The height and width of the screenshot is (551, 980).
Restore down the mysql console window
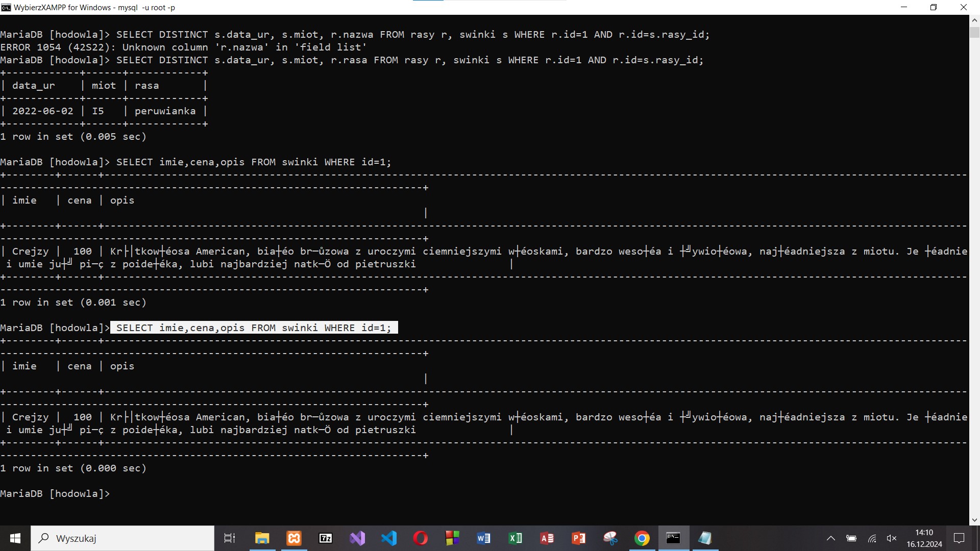click(934, 7)
